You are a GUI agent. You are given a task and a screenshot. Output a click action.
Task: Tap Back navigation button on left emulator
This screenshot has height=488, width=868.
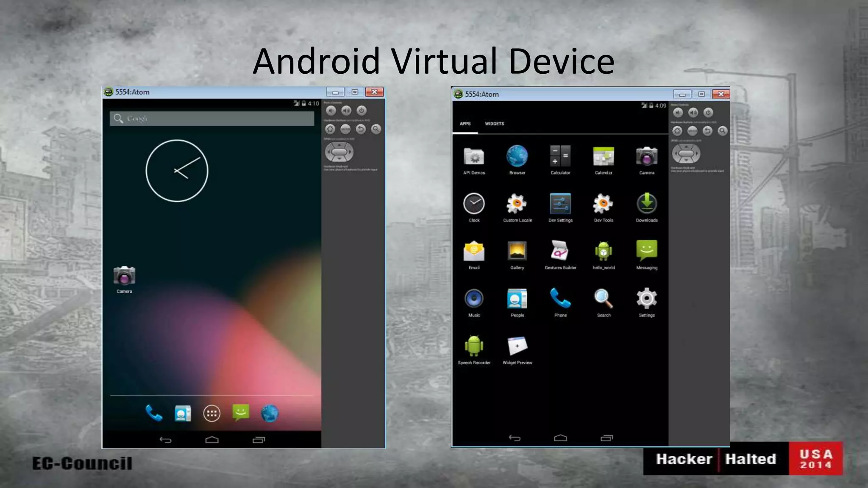pyautogui.click(x=165, y=440)
